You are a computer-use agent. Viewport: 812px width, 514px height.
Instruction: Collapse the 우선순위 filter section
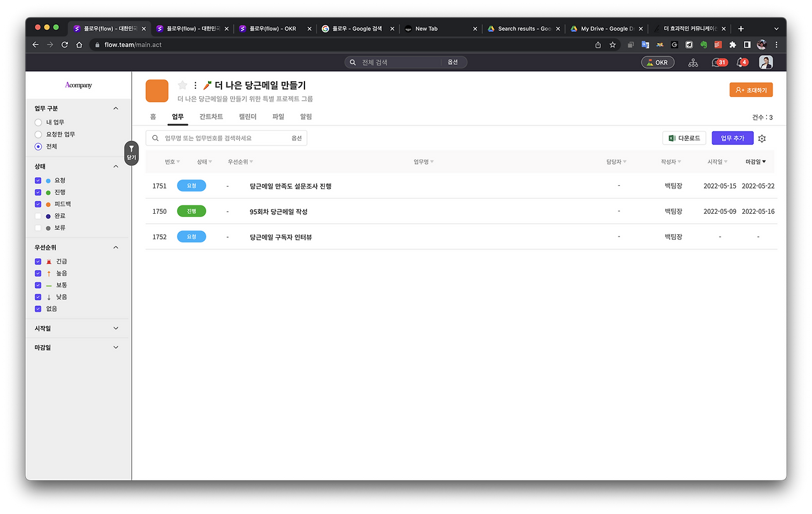[115, 247]
